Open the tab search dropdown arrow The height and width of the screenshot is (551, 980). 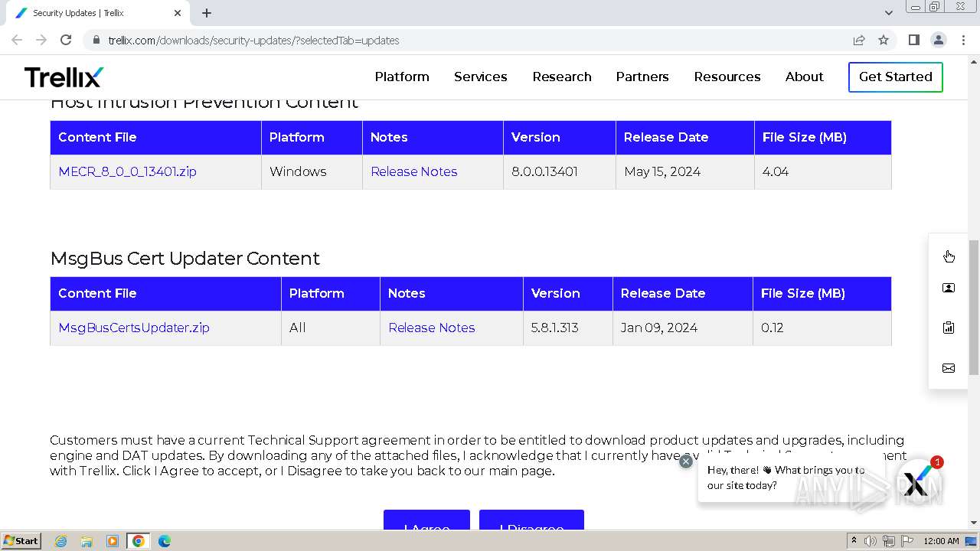[x=889, y=13]
